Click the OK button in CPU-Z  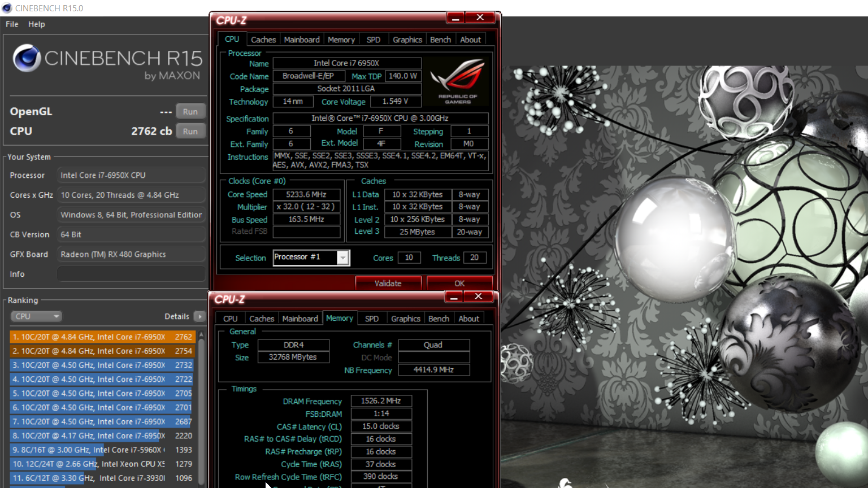[459, 283]
